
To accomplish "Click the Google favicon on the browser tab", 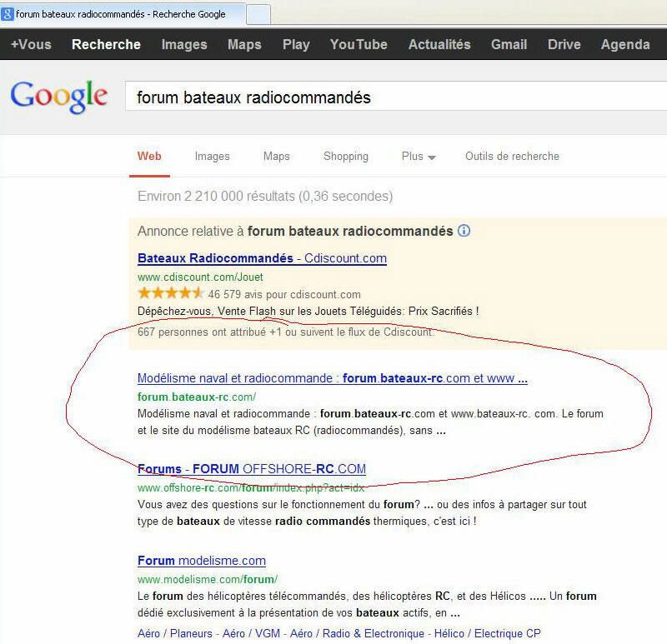I will pos(8,14).
